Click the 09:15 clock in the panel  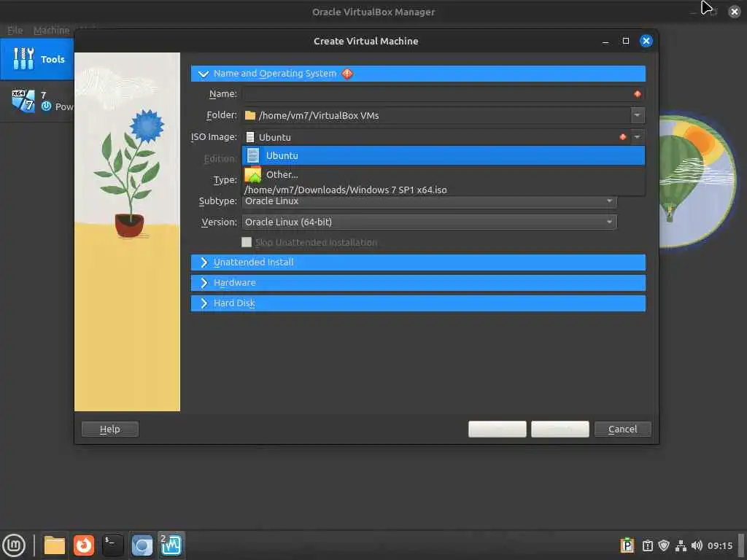(x=720, y=545)
